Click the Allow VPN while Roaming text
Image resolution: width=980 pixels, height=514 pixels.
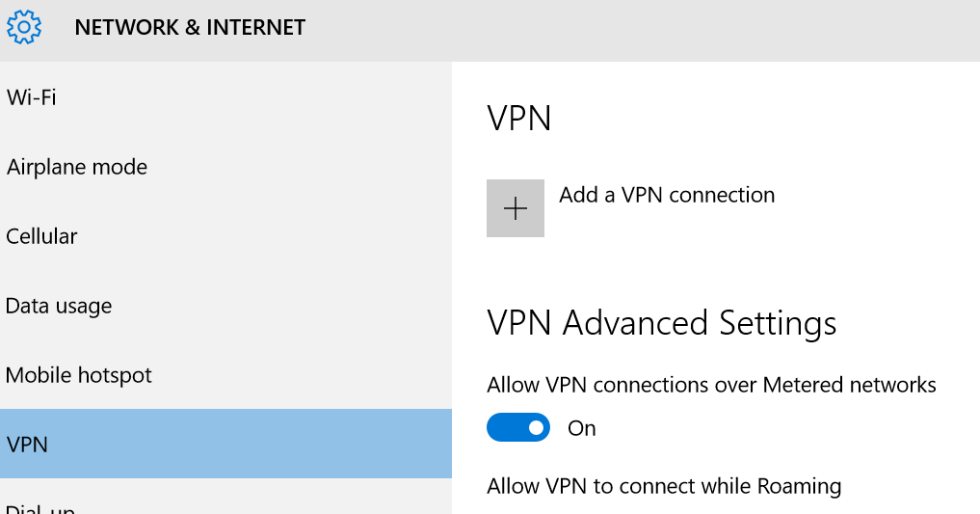click(x=664, y=486)
